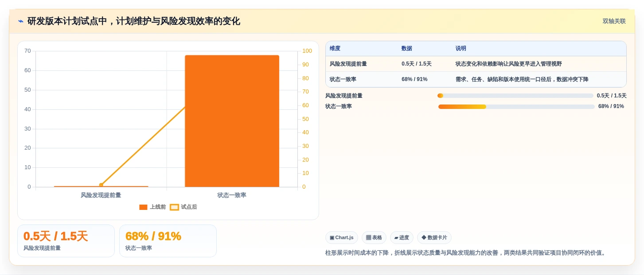
Task: Toggle the 试点后 legend swatch
Action: point(175,207)
